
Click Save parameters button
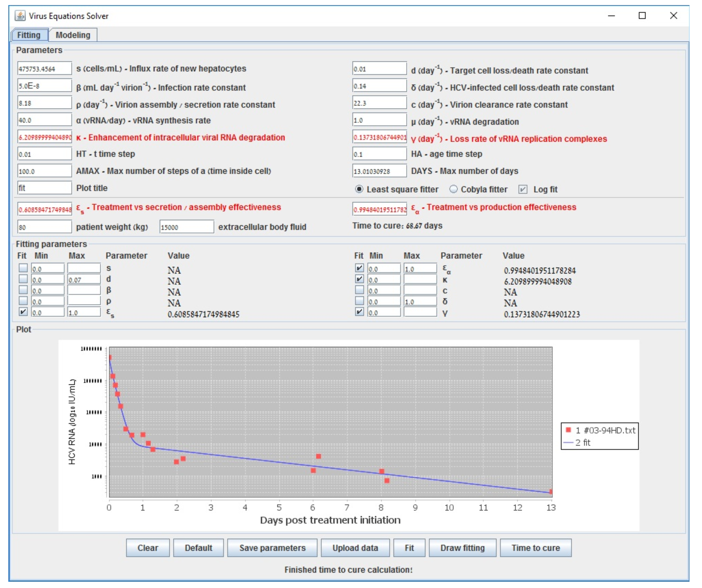click(272, 548)
